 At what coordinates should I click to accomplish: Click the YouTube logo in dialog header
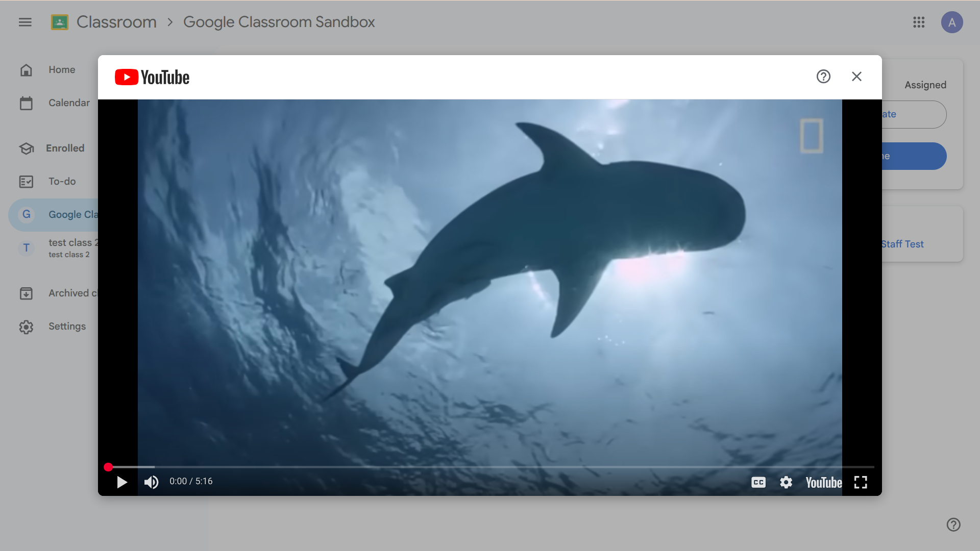point(152,77)
